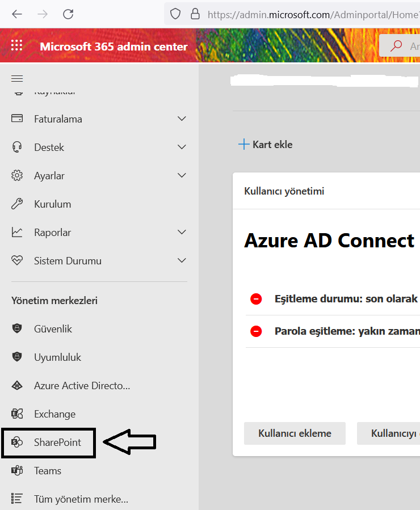
Task: Click the Kart ekle button label
Action: [272, 145]
